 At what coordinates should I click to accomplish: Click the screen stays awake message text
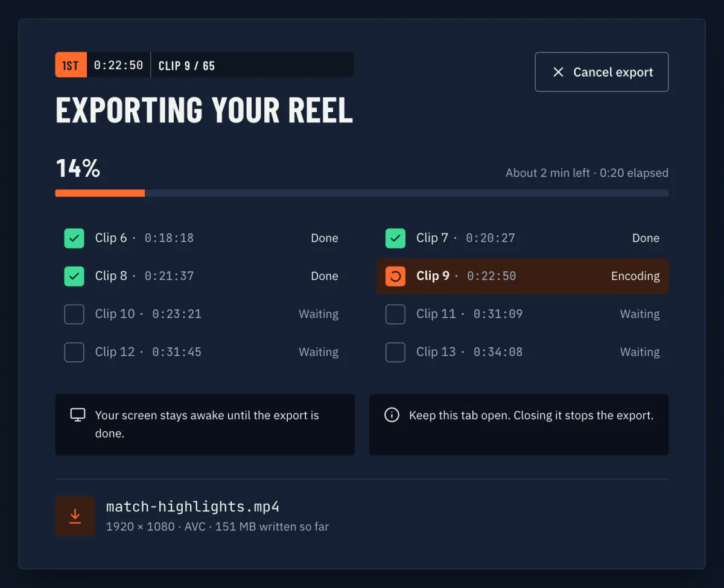(x=207, y=425)
